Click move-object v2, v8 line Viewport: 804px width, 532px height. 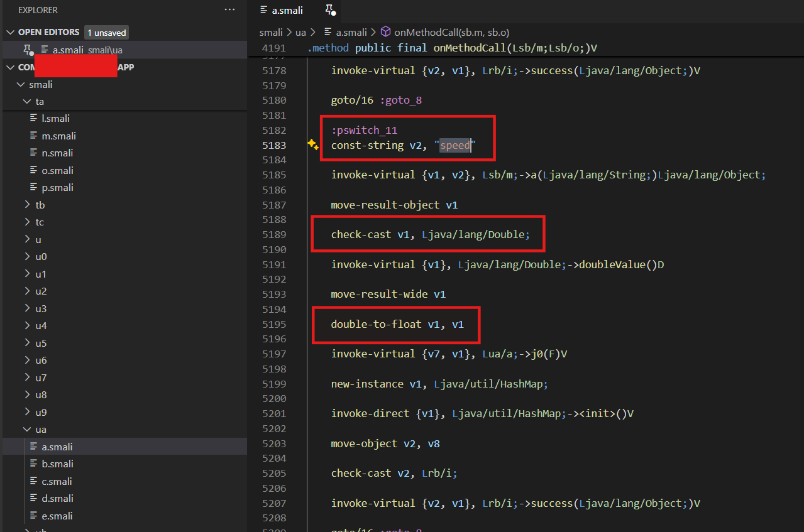tap(385, 443)
